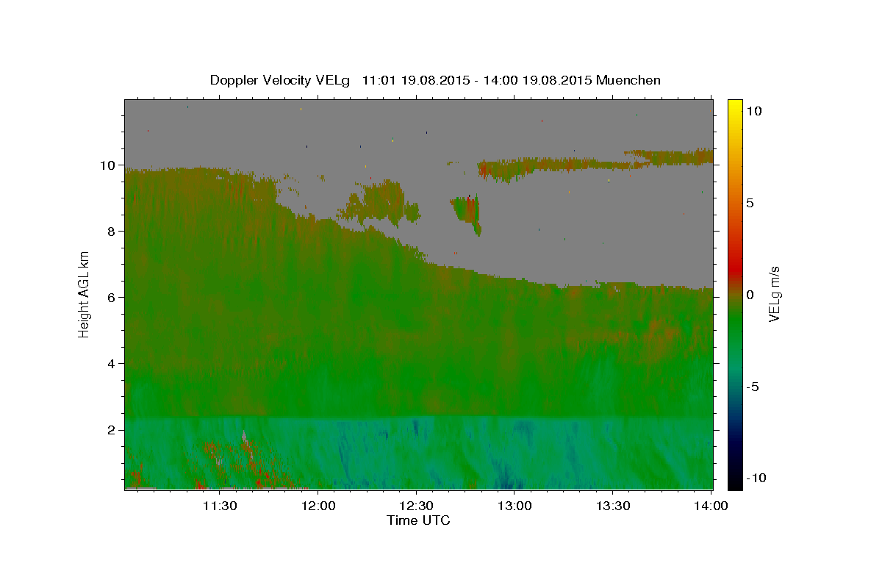
Task: Click the 'VELg m/s' colorbar title
Action: tap(775, 293)
